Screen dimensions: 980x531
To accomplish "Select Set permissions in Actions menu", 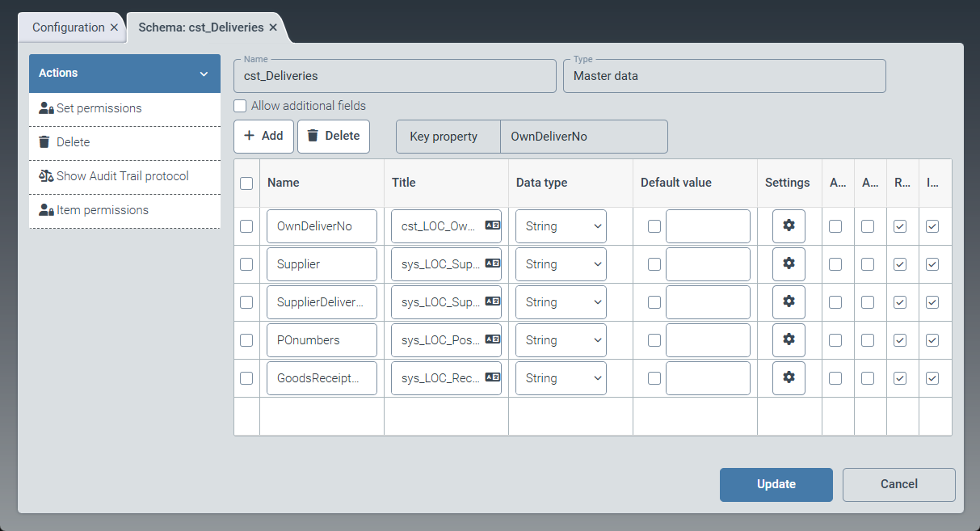I will click(x=99, y=108).
